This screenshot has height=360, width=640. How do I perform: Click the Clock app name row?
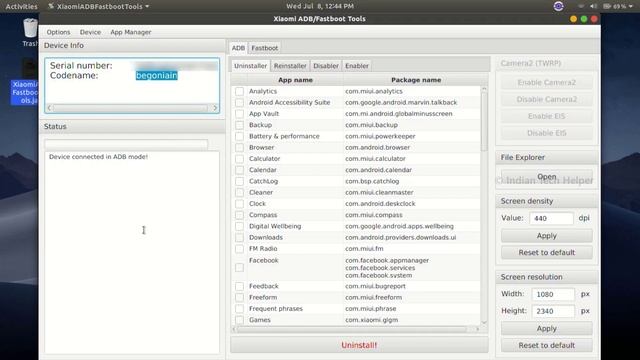[x=257, y=204]
